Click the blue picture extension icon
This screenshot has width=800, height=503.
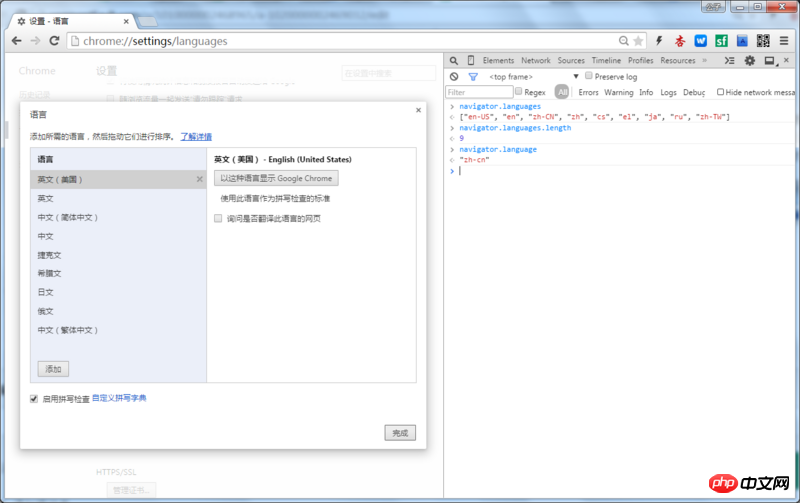click(x=742, y=41)
